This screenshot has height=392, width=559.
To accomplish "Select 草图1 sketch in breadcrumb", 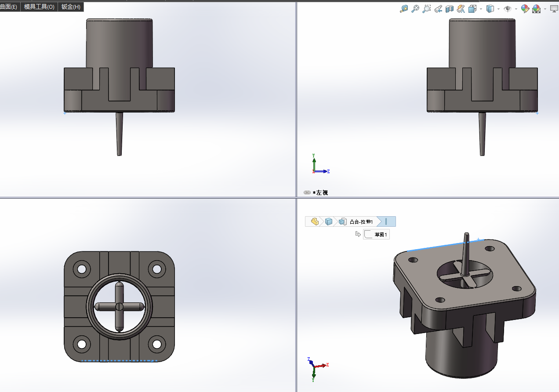I will pos(377,235).
